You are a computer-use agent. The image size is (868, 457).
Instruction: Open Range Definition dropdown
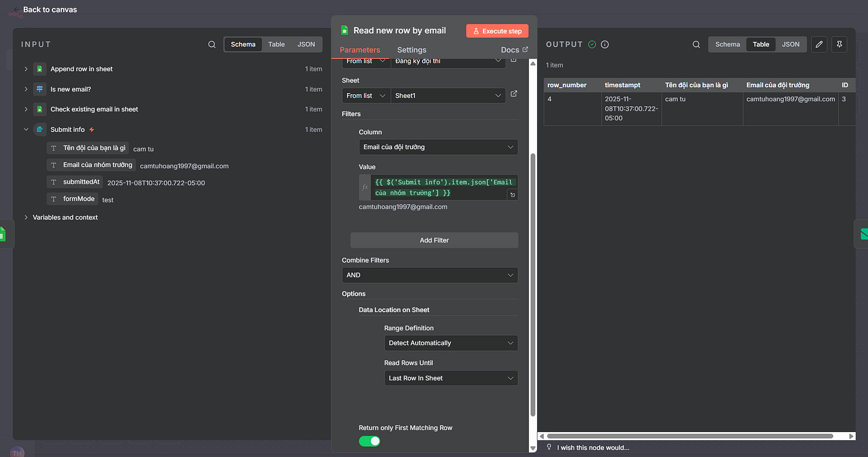[451, 343]
